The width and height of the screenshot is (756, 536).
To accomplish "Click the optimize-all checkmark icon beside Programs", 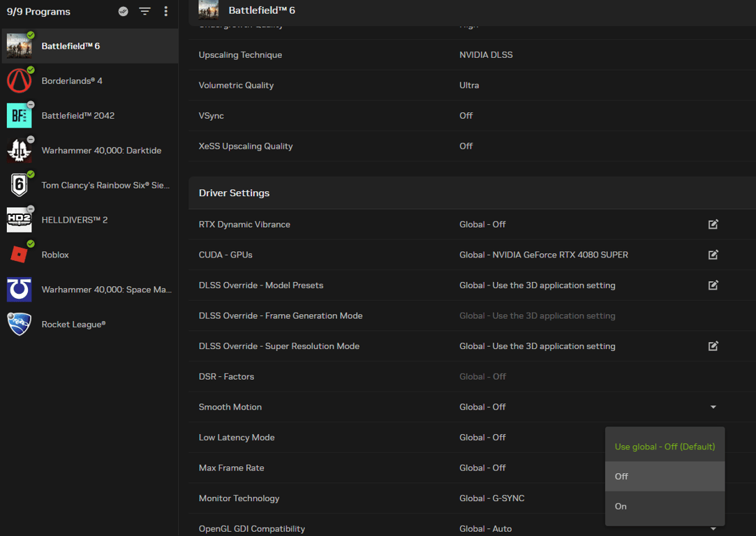I will click(x=124, y=11).
